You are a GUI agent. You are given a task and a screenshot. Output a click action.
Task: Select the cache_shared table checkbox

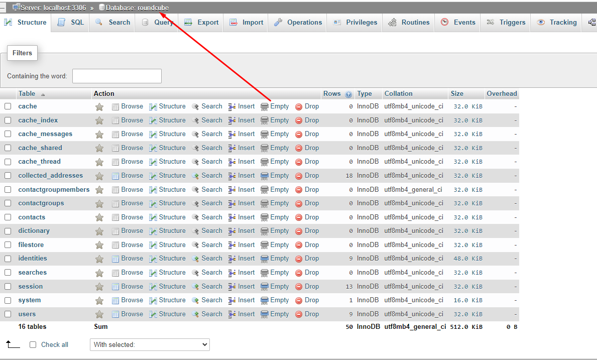click(8, 148)
